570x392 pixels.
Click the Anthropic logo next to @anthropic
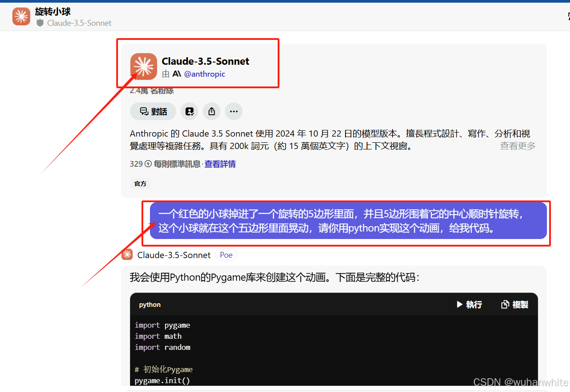pos(177,74)
